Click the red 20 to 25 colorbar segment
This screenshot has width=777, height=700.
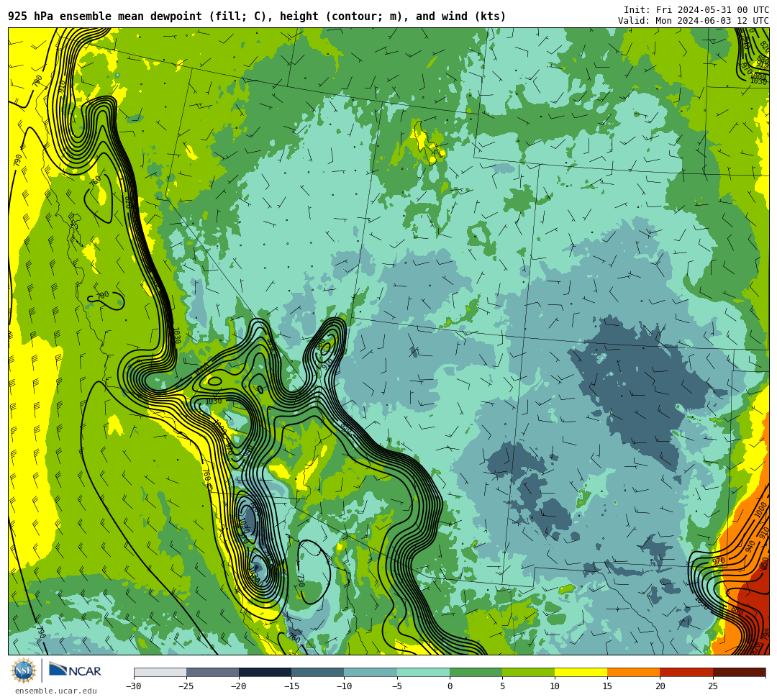[x=686, y=672]
